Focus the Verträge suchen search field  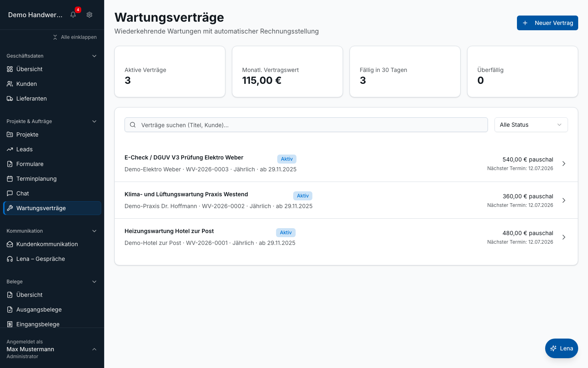tap(306, 125)
